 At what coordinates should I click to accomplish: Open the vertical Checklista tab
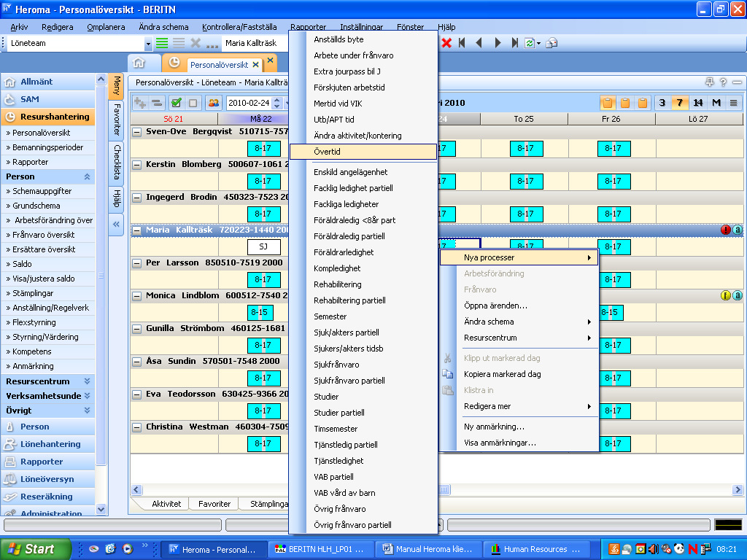[x=117, y=162]
